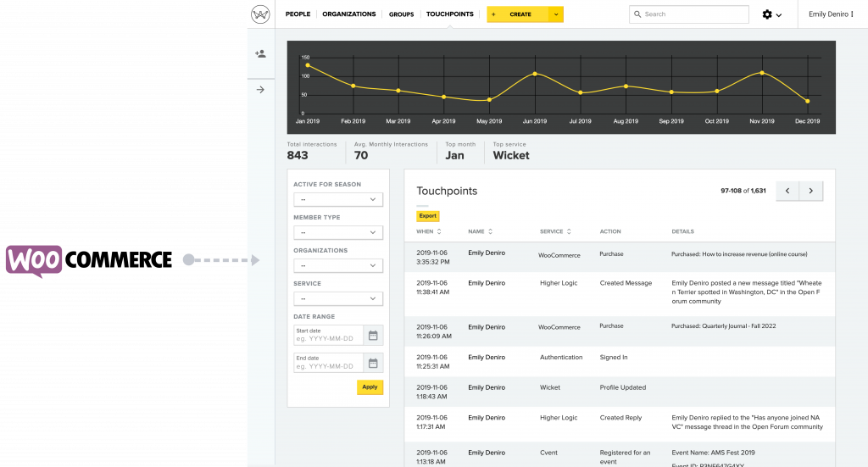Screen dimensions: 868x467
Task: Open the Emily Deniro user options
Action: tap(831, 14)
